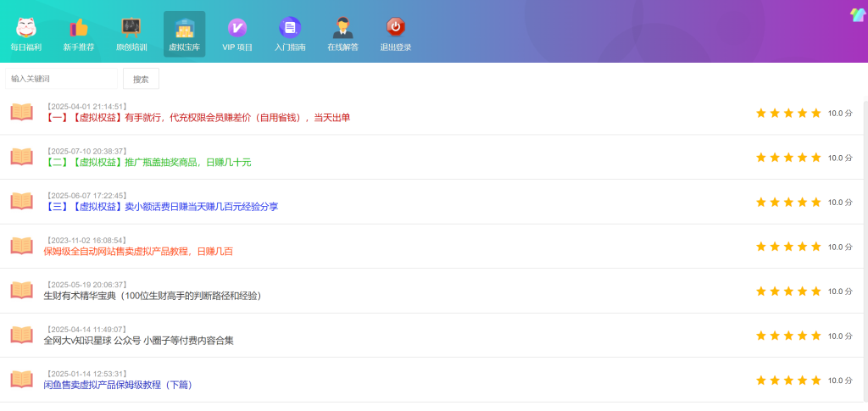The height and width of the screenshot is (411, 868).
Task: Switch to 新手推荐 menu label
Action: (x=79, y=47)
